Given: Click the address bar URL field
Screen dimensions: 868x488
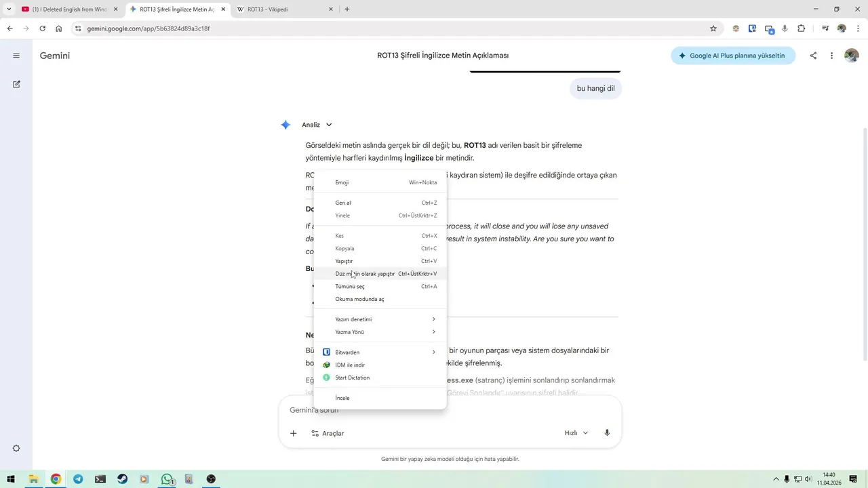Looking at the screenshot, I should pos(393,28).
